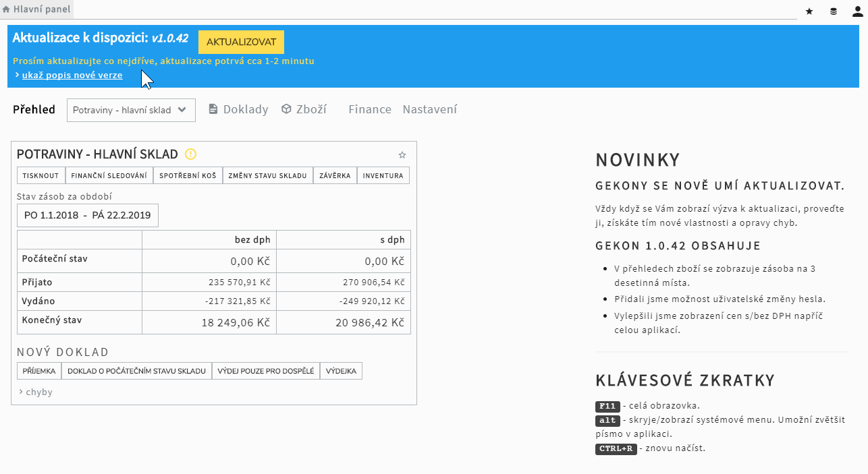Click the yellow AKTUALIZOVAT button
The height and width of the screenshot is (474, 868).
pyautogui.click(x=241, y=42)
